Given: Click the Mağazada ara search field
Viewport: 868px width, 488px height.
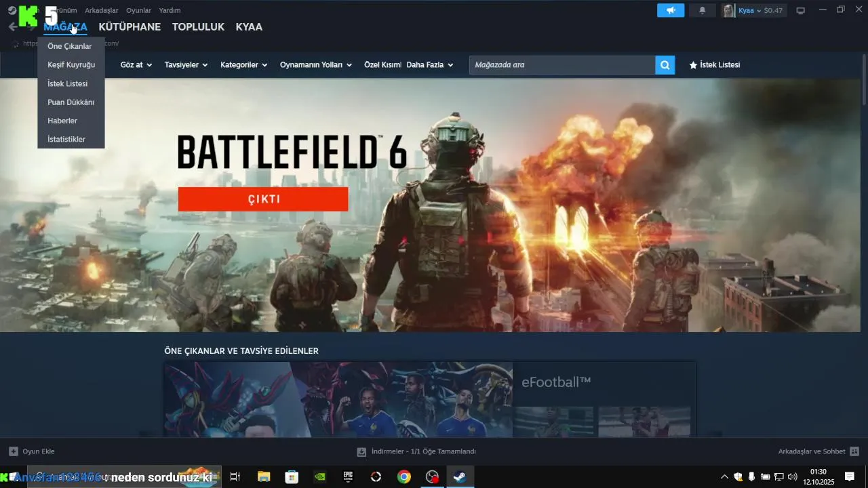Looking at the screenshot, I should (562, 65).
